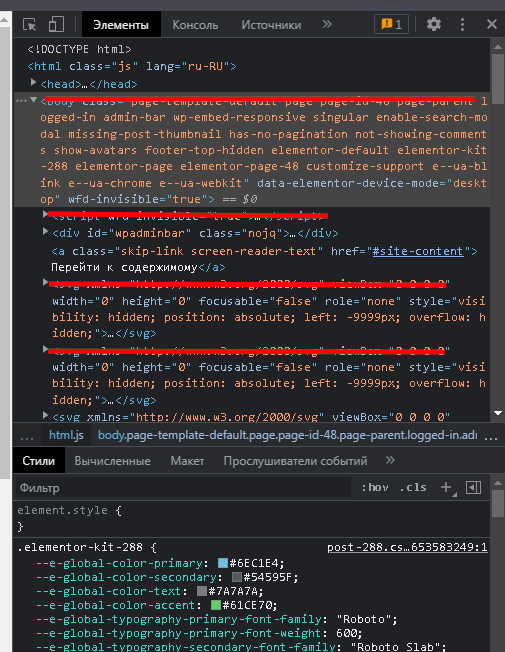Click body.page-template-default breadcrumb item

(x=287, y=435)
